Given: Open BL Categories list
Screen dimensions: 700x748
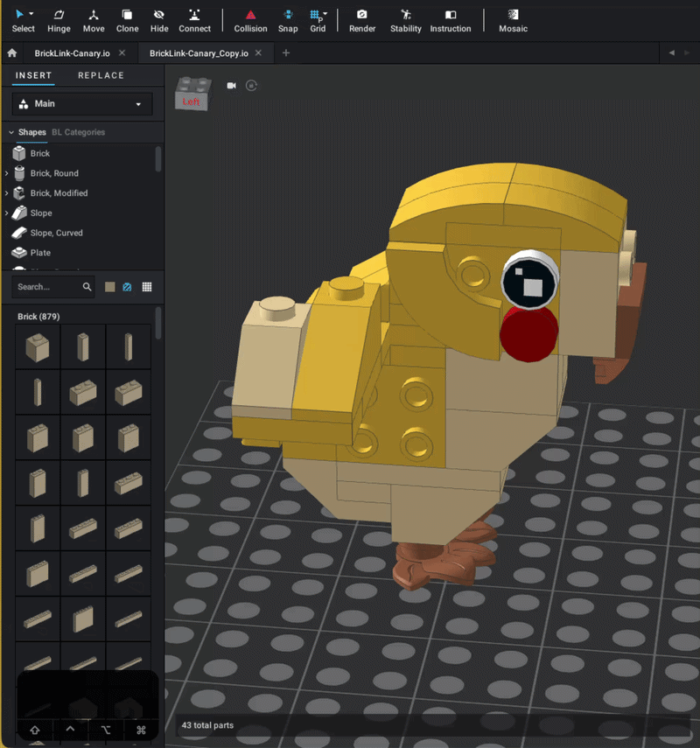Looking at the screenshot, I should 78,132.
